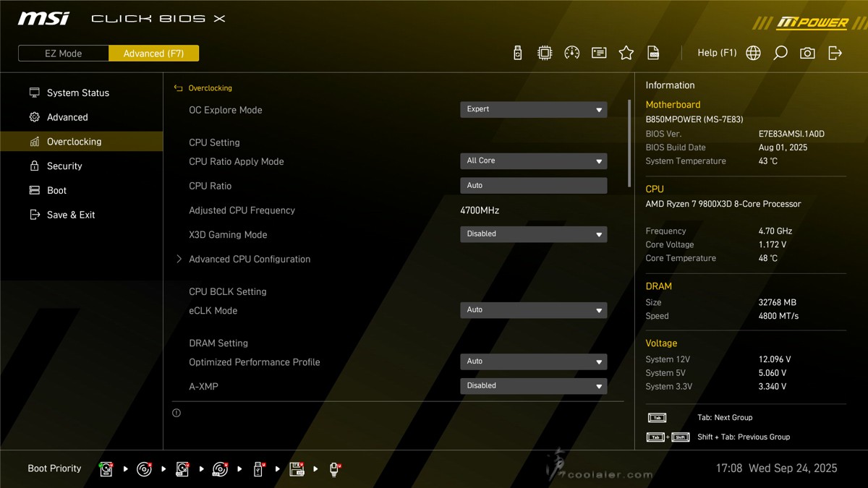
Task: Click the DRAM speed 4800 MT/s value
Action: 778,316
